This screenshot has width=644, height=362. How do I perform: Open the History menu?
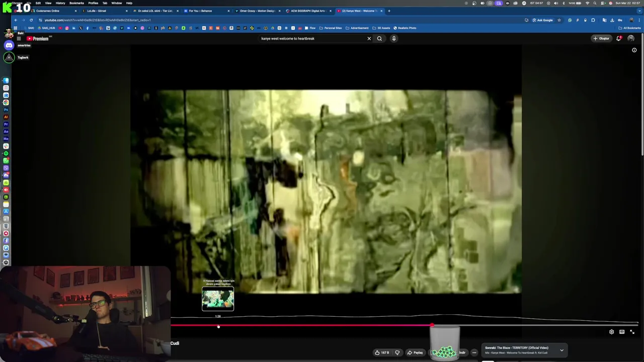(x=60, y=3)
